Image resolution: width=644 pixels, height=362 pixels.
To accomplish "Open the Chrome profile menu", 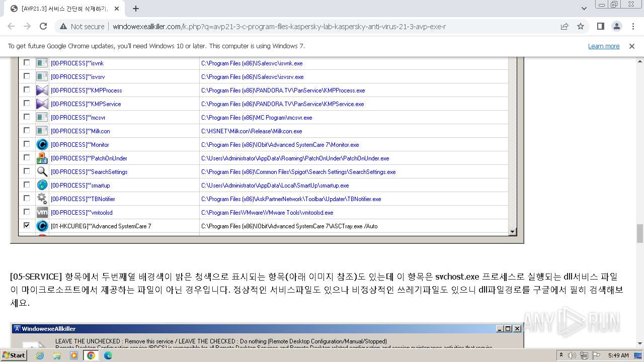I will tap(617, 26).
